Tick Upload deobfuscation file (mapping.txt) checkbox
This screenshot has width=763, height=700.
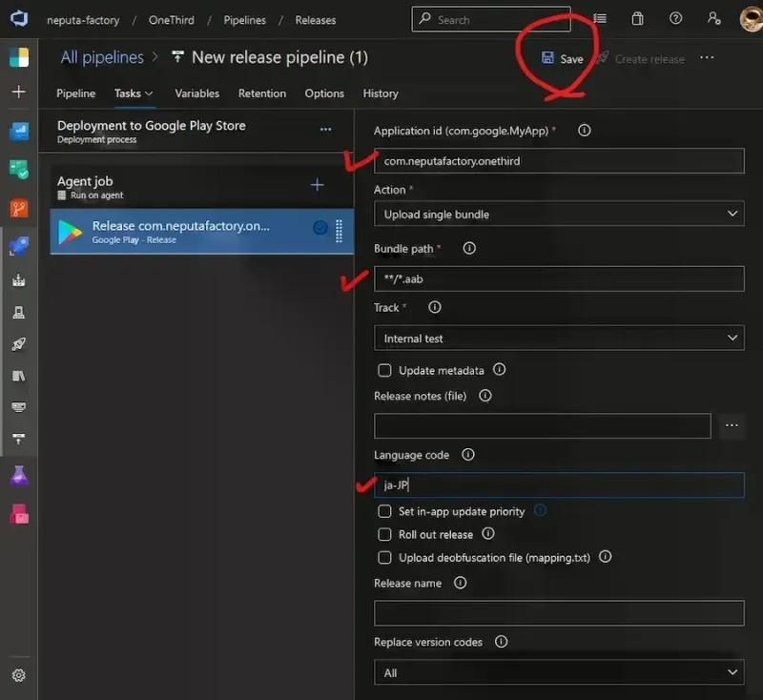coord(385,557)
